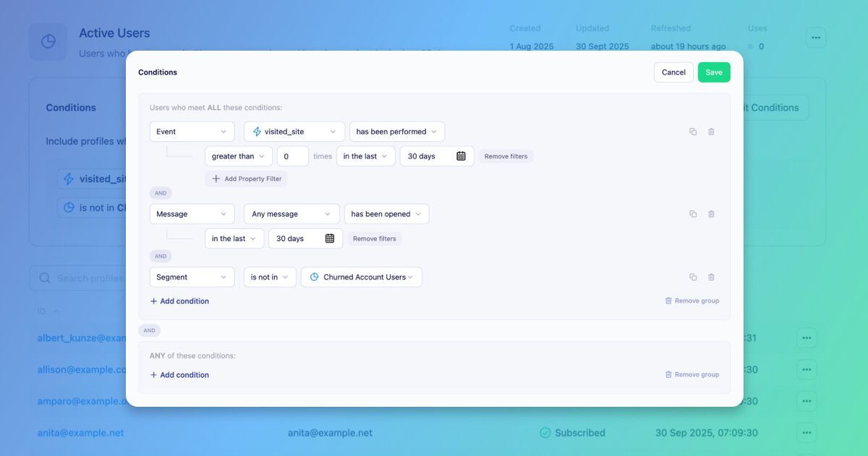
Task: Open the 'is not in' operator dropdown
Action: click(x=269, y=277)
